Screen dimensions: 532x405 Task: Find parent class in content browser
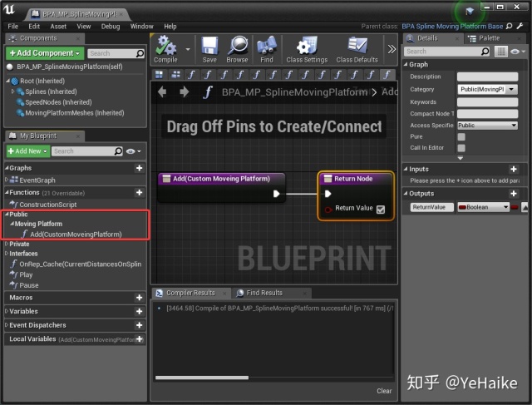(509, 26)
